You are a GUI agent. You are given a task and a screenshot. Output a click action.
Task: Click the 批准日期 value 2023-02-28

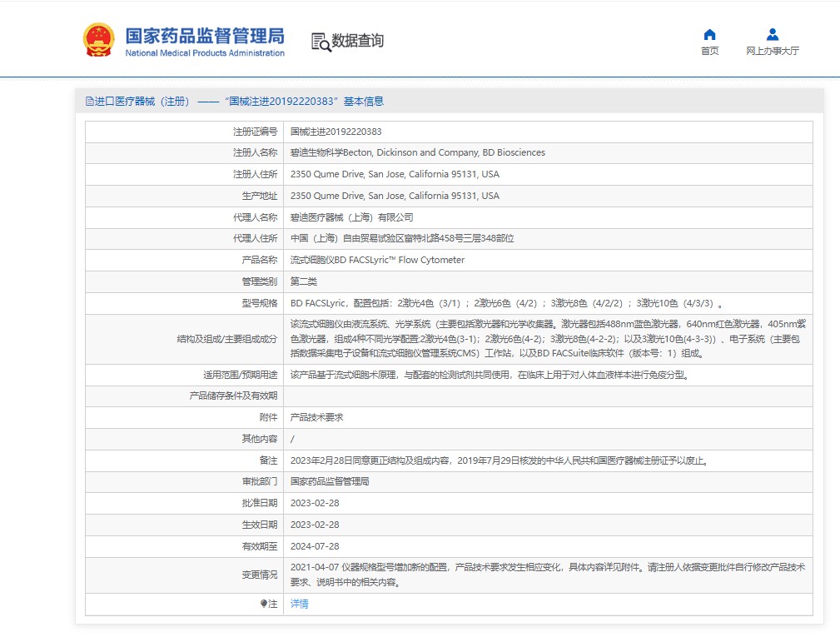(315, 503)
